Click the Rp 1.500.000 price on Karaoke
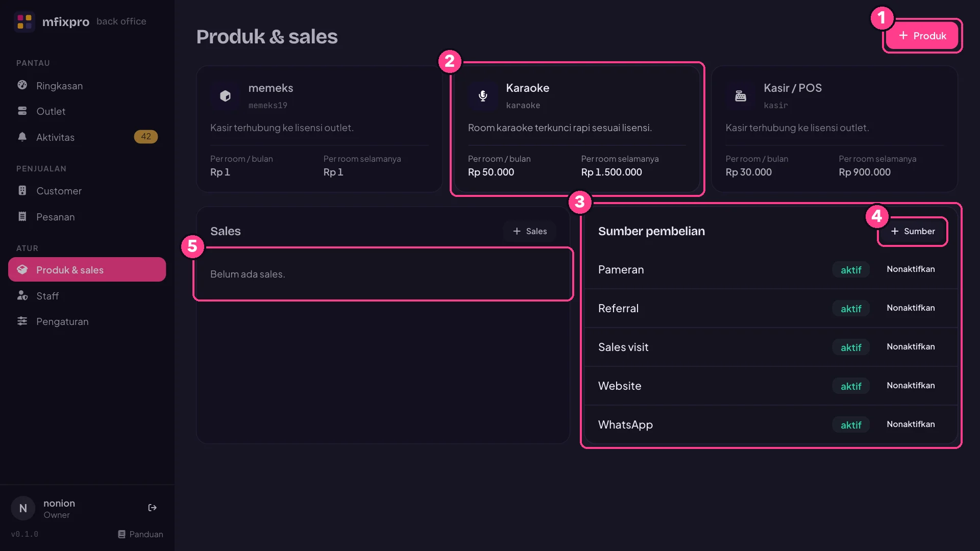The image size is (980, 551). 611,172
